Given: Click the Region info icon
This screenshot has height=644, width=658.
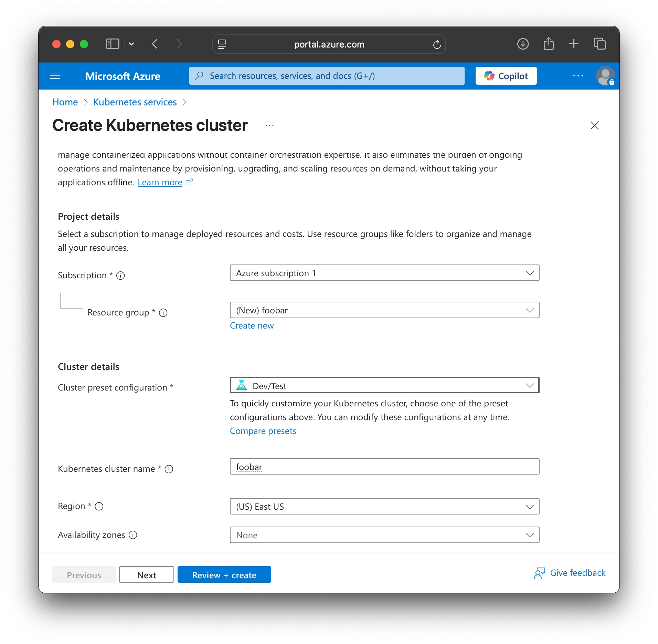Looking at the screenshot, I should point(99,506).
